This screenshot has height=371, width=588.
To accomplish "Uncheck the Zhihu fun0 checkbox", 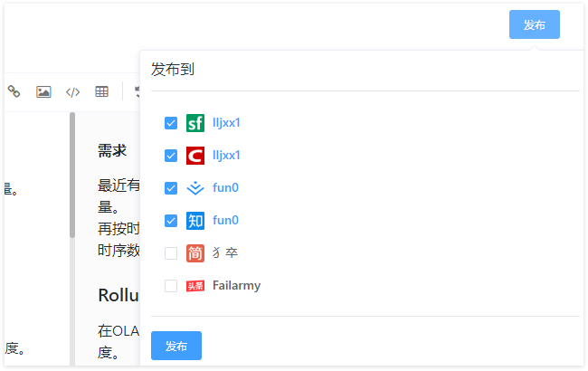I will tap(171, 221).
